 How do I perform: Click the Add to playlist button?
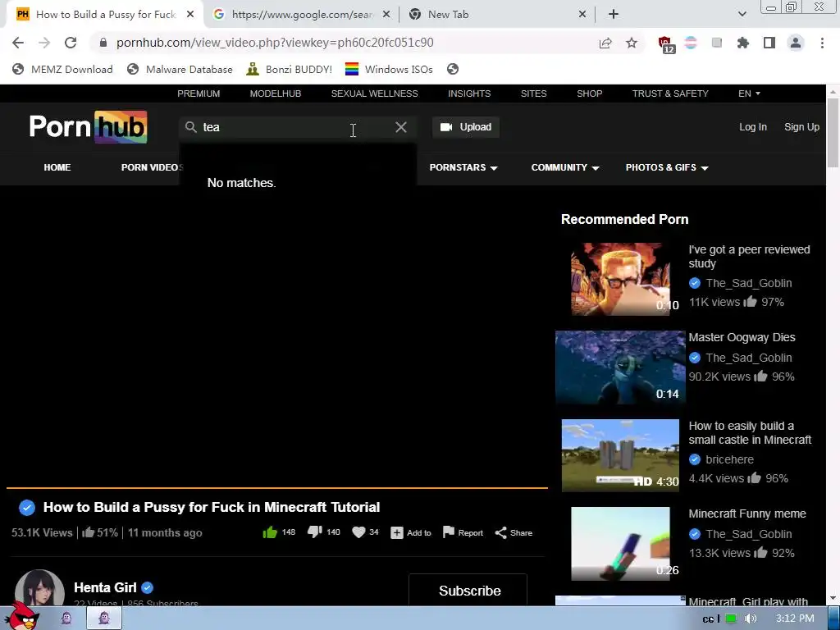click(x=411, y=532)
